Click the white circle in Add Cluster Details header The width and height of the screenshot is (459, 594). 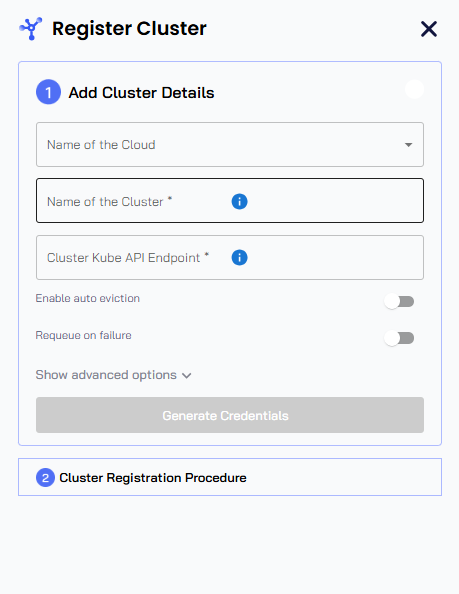pyautogui.click(x=414, y=89)
